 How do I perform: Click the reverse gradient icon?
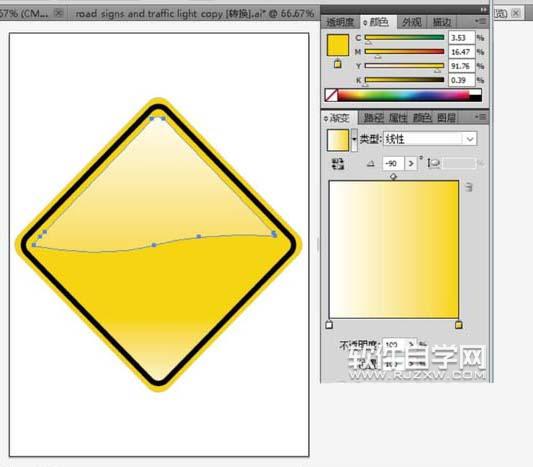pos(338,164)
